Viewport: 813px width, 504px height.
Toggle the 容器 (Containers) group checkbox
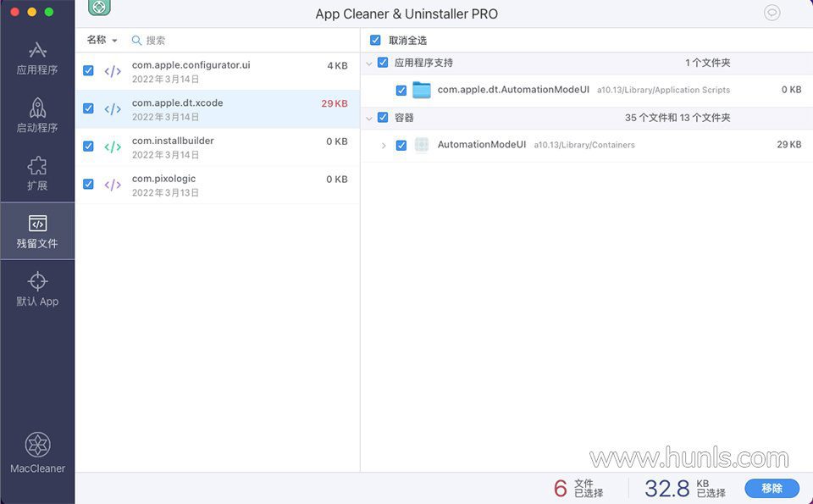click(383, 118)
